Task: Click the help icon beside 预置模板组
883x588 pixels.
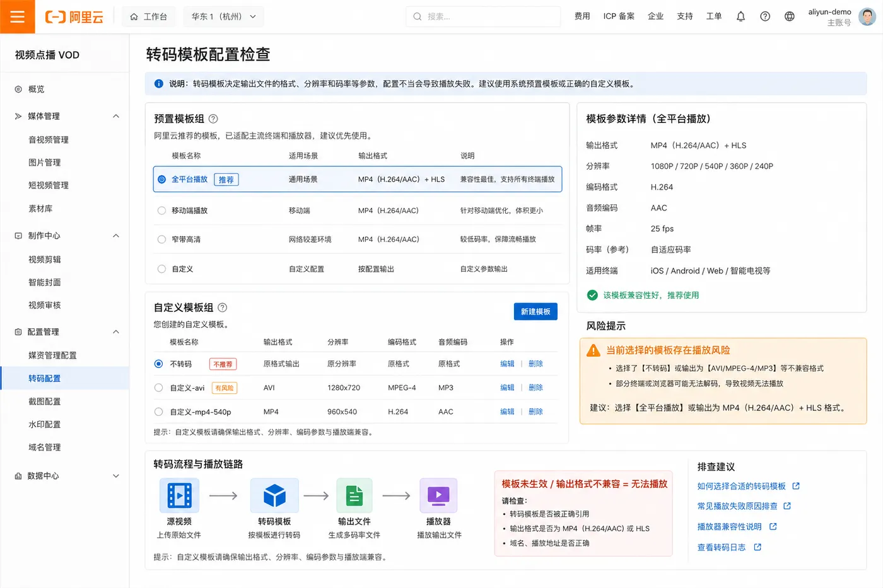Action: [213, 118]
